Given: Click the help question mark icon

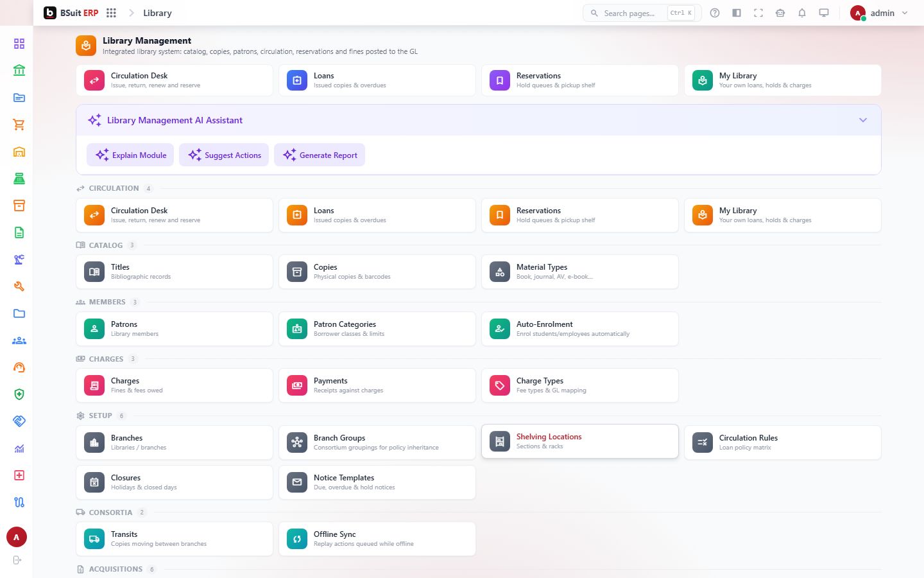Looking at the screenshot, I should [x=715, y=13].
